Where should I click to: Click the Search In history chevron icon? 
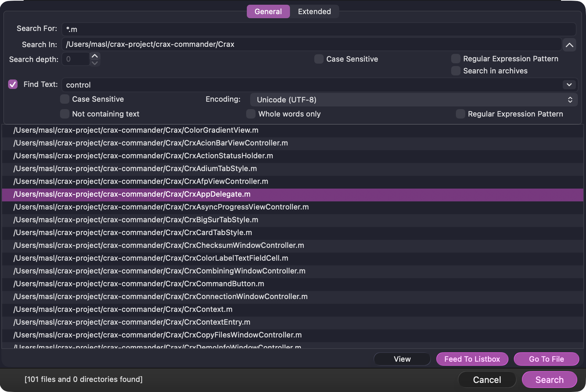point(569,45)
